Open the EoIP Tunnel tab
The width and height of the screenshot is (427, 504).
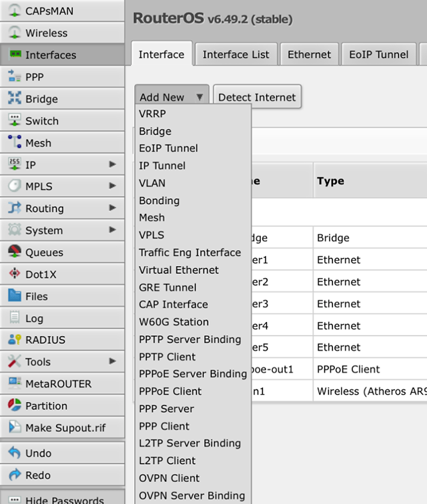click(x=379, y=54)
